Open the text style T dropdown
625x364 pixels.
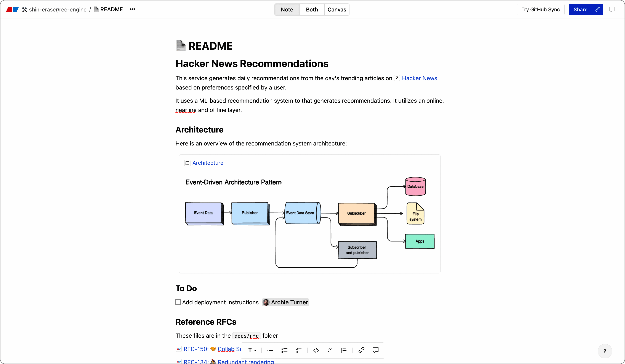(252, 350)
